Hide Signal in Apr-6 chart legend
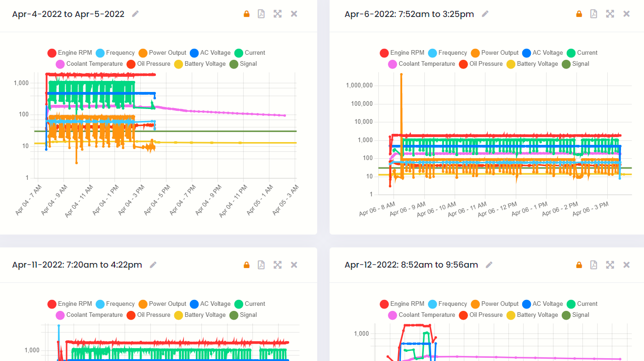Viewport: 644px width, 361px height. (576, 64)
